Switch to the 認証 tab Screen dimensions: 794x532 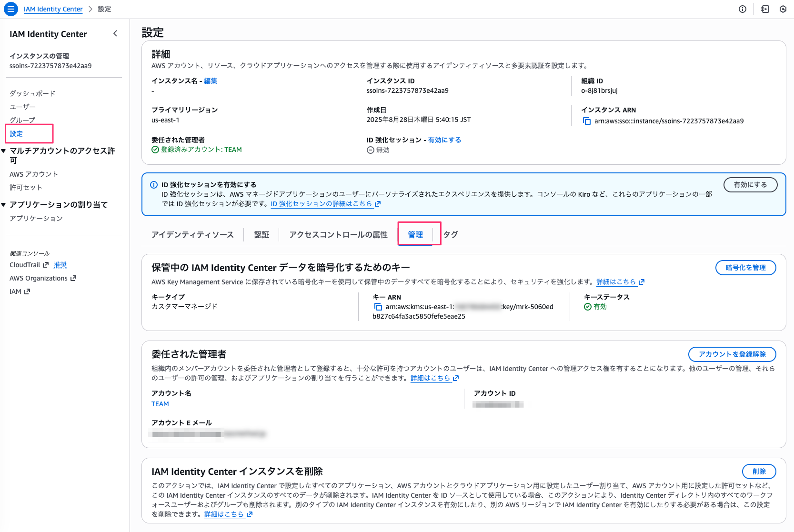[261, 234]
